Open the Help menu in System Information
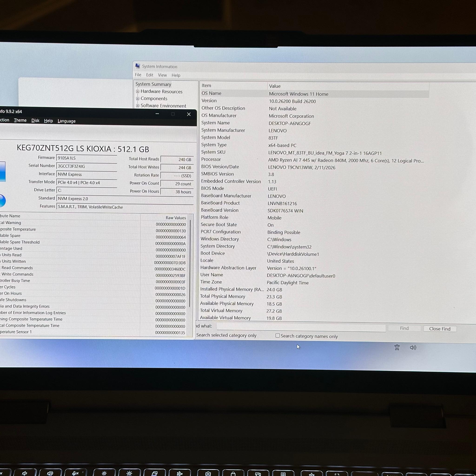476x476 pixels. (x=176, y=75)
